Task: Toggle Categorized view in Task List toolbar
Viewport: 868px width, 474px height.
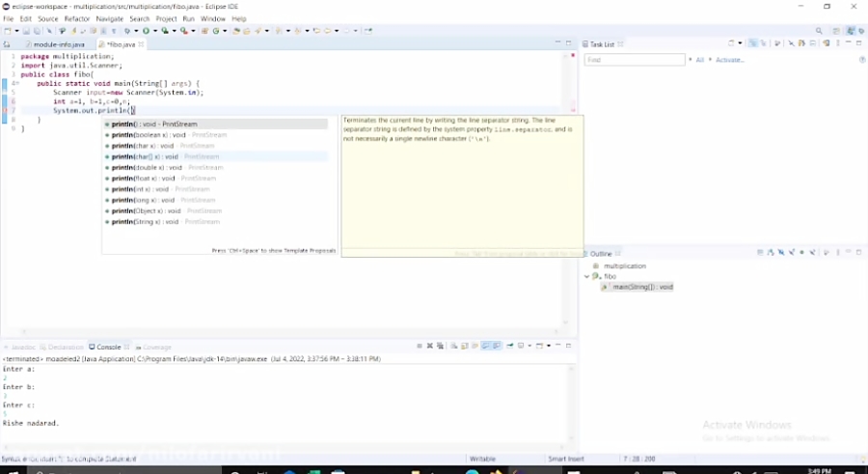Action: point(753,43)
